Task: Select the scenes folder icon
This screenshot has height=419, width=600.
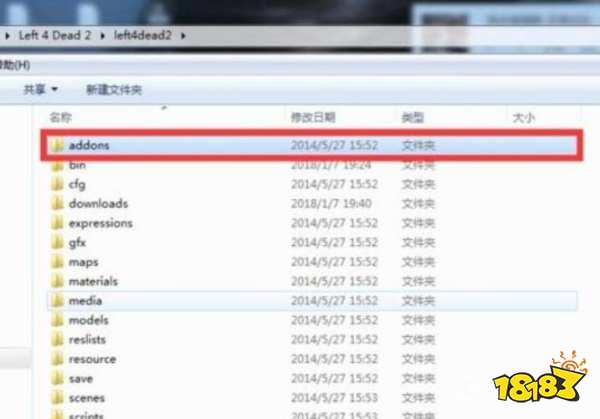Action: coord(57,398)
